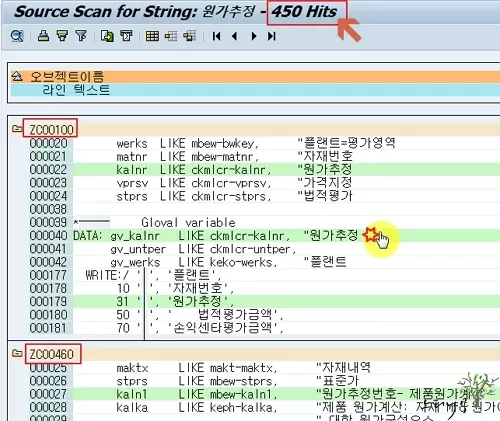Click line 000042 gv_werks LIKE keko-werks
500x421 pixels.
tap(264, 262)
